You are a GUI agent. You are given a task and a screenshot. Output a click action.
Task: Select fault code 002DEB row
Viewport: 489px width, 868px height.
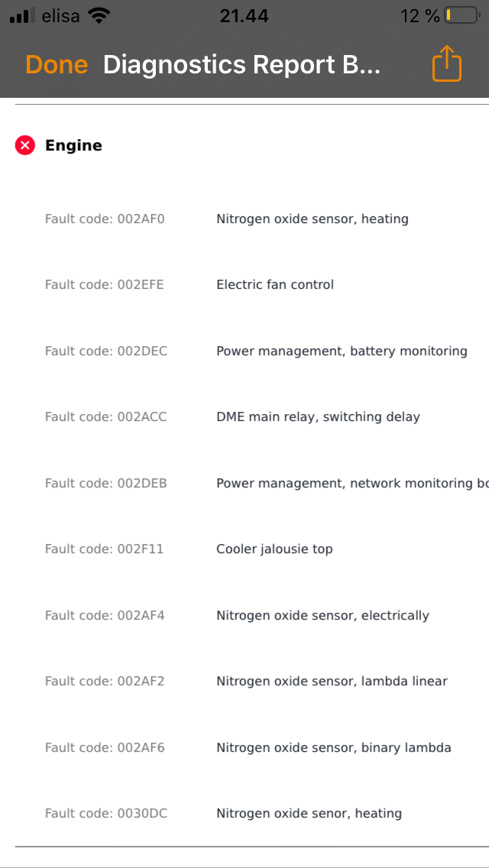click(106, 484)
